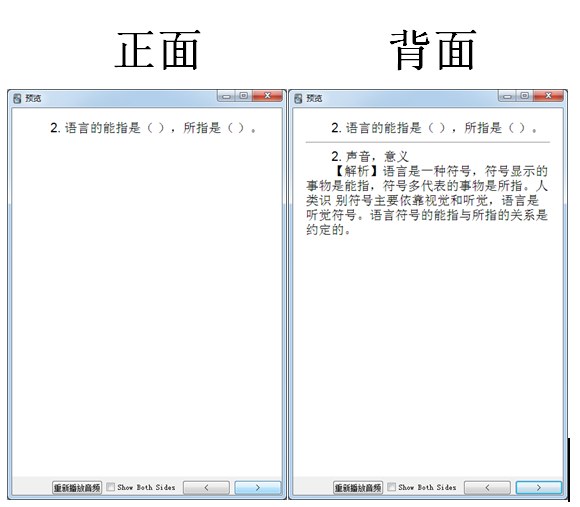580x507 pixels.
Task: Enable Show Both Sides in right window
Action: [x=391, y=487]
